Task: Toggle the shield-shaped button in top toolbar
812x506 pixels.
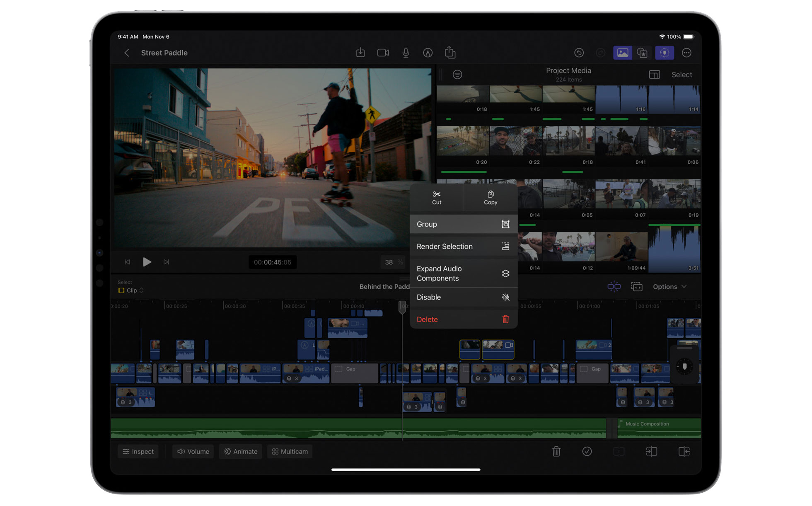Action: [664, 53]
